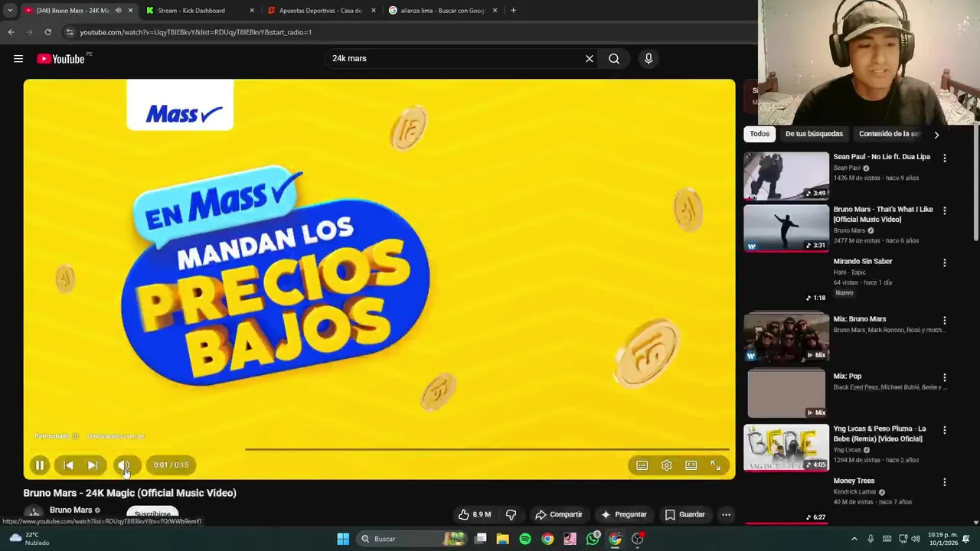Open more actions ellipsis under video
Screen dimensions: 980x551
(x=726, y=514)
